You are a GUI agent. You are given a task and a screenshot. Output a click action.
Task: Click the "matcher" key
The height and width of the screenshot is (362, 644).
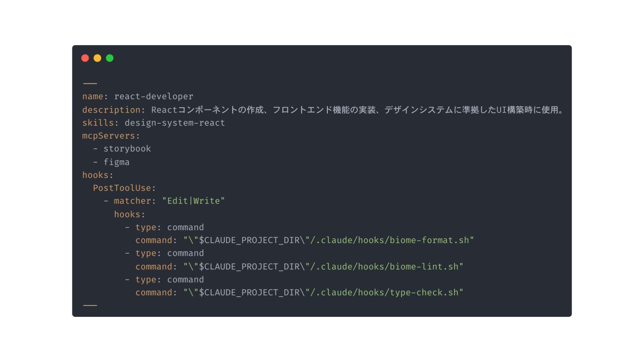(132, 201)
